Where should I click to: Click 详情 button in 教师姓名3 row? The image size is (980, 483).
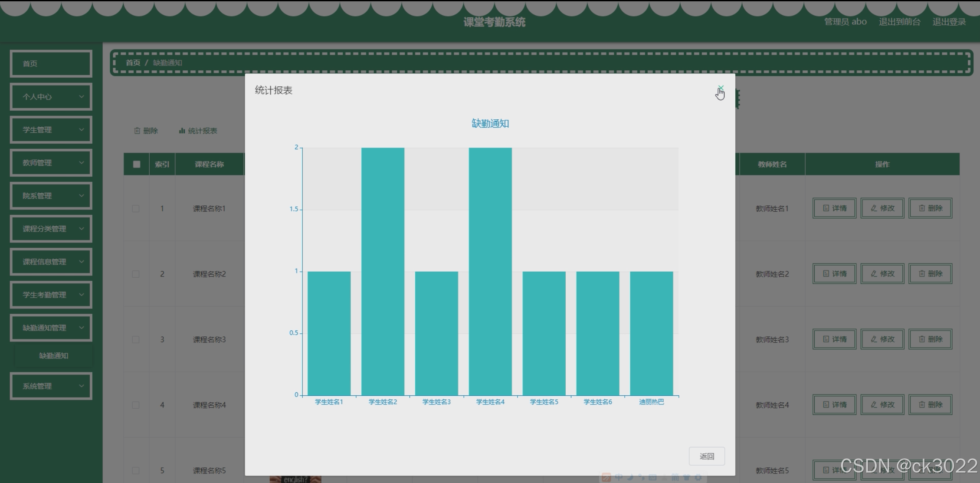click(x=834, y=339)
